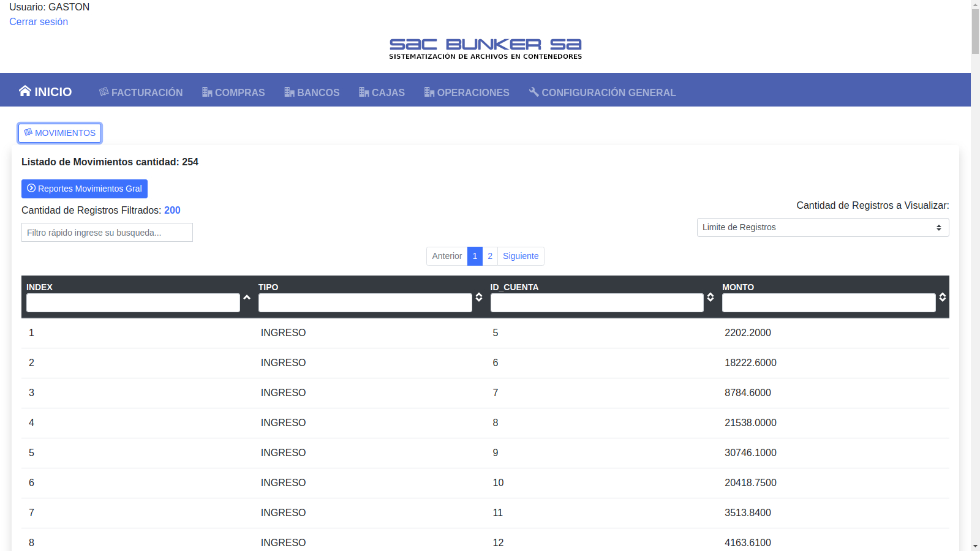The width and height of the screenshot is (980, 551).
Task: Focus the quick filter search field
Action: click(x=107, y=233)
